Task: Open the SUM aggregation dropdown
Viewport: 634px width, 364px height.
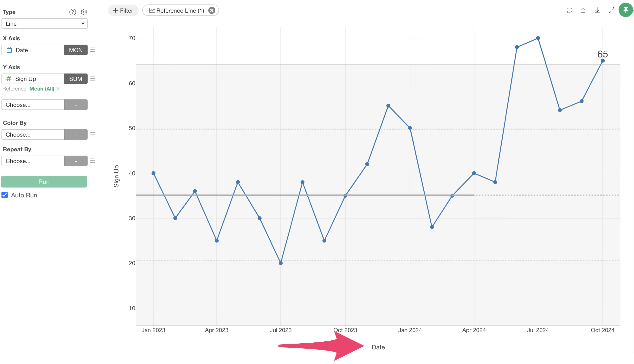Action: coord(76,79)
